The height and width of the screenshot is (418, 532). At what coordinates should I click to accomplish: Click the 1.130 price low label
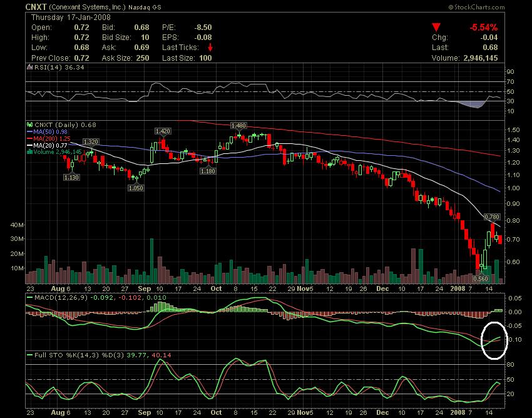click(71, 177)
